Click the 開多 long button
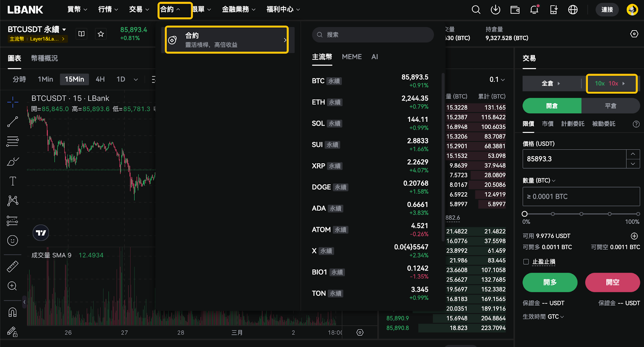Screen dimensions: 644x347 point(550,282)
